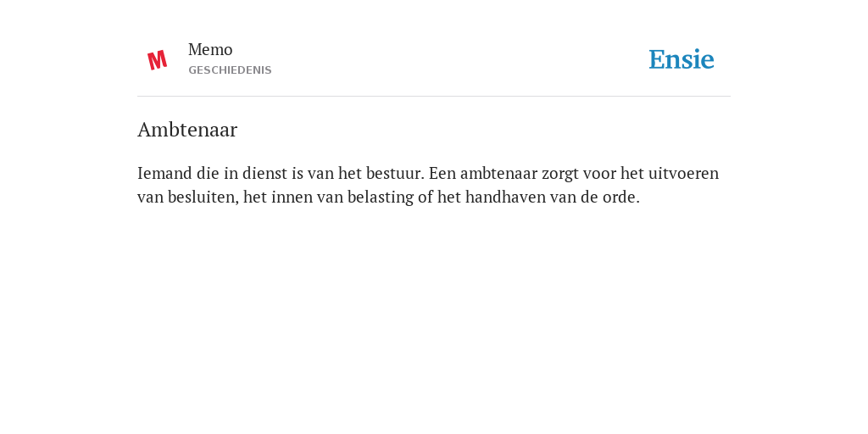
Task: Click the Ambtenaar heading
Action: tap(187, 130)
